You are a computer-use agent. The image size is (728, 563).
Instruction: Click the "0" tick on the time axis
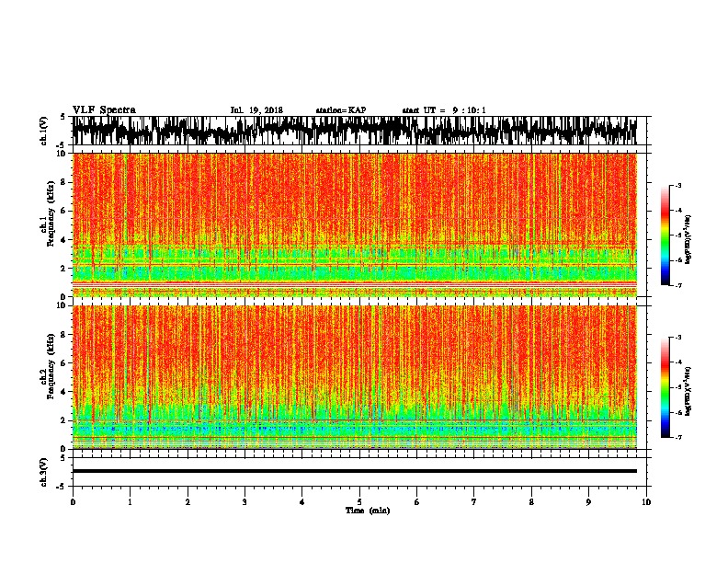pyautogui.click(x=73, y=502)
